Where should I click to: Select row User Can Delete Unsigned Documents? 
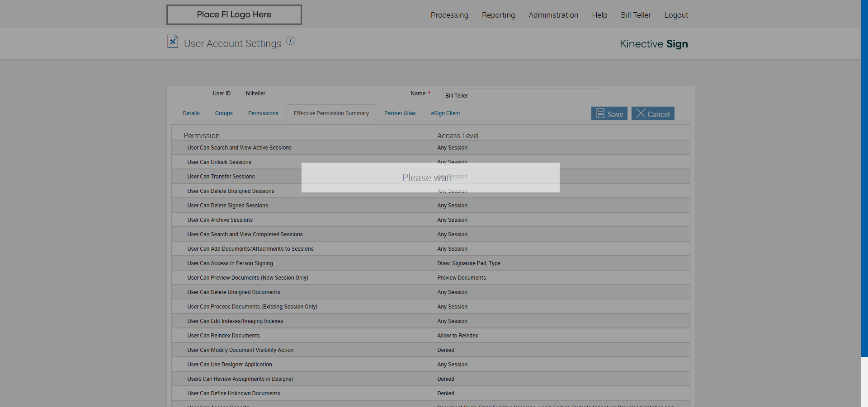(x=431, y=292)
